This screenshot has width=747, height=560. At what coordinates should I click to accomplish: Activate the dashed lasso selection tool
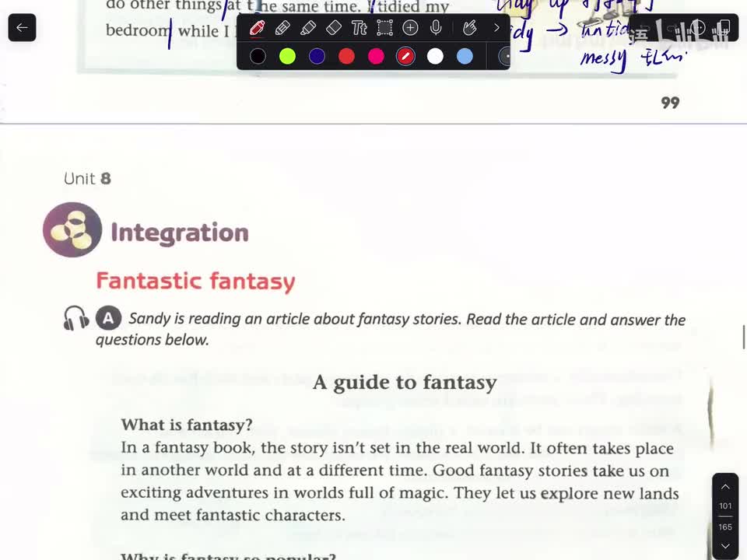385,28
